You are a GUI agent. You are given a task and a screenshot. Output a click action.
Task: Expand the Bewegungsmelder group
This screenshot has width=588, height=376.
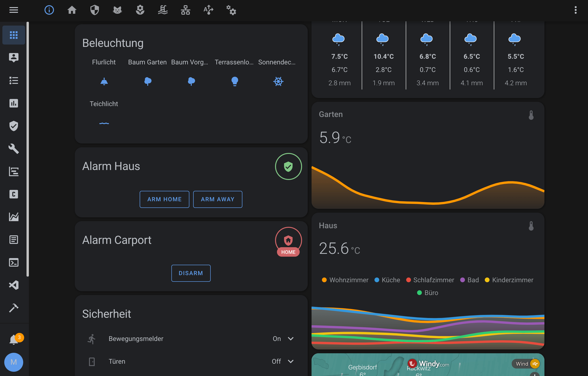pyautogui.click(x=291, y=339)
